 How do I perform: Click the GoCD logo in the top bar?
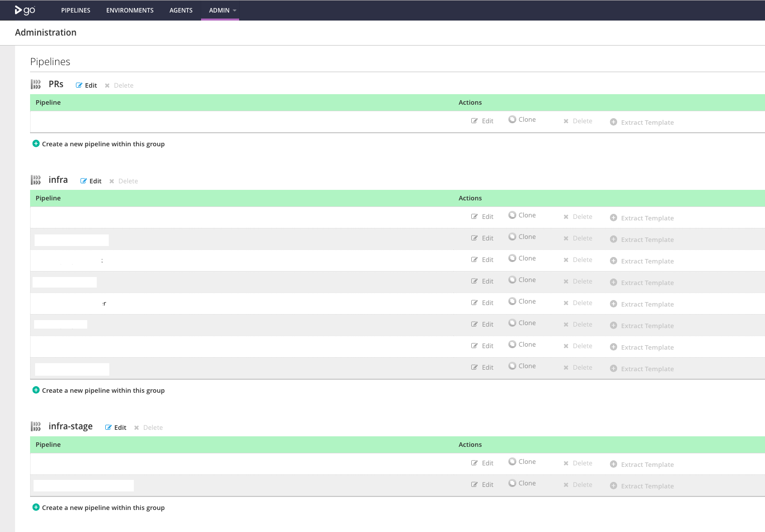(24, 10)
